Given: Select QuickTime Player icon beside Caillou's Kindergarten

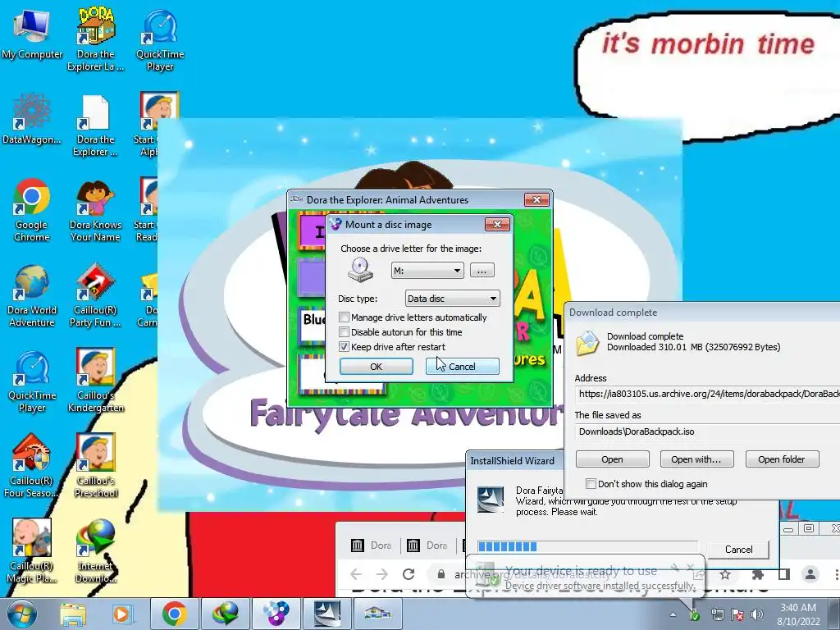Looking at the screenshot, I should pyautogui.click(x=32, y=381).
